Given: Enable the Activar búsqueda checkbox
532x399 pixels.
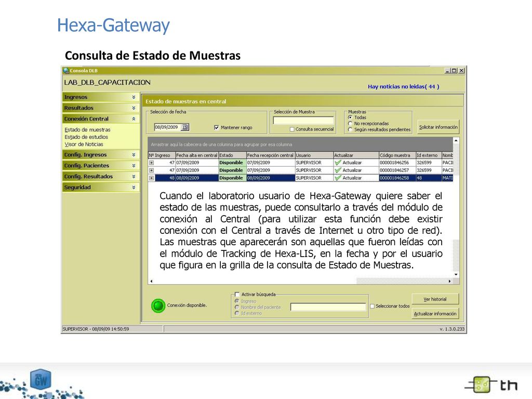Looking at the screenshot, I should (237, 295).
